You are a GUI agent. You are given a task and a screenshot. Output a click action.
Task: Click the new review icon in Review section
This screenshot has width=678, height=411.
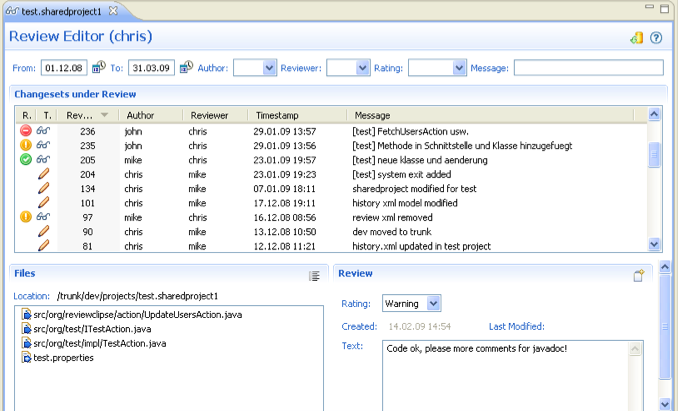pos(639,275)
